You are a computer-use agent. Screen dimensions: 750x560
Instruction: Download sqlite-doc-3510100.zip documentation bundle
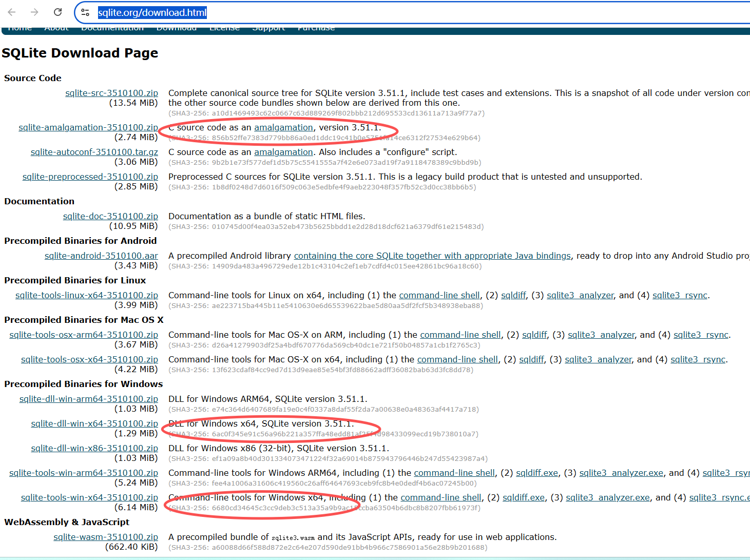coord(110,216)
